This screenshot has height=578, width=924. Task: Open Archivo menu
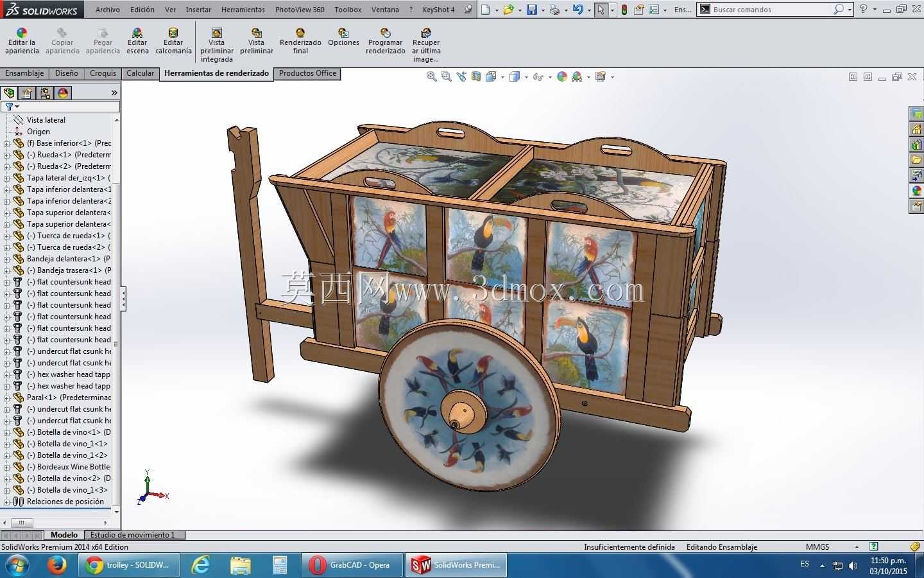pos(108,10)
